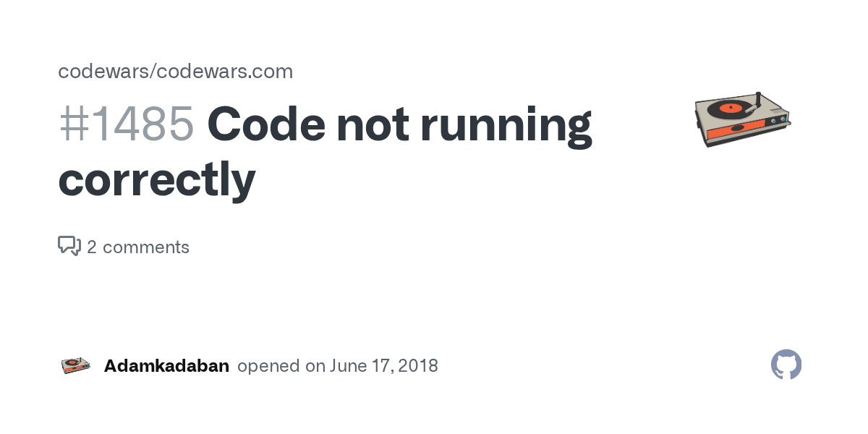The image size is (868, 434).
Task: Click the "opened on" text
Action: (281, 366)
